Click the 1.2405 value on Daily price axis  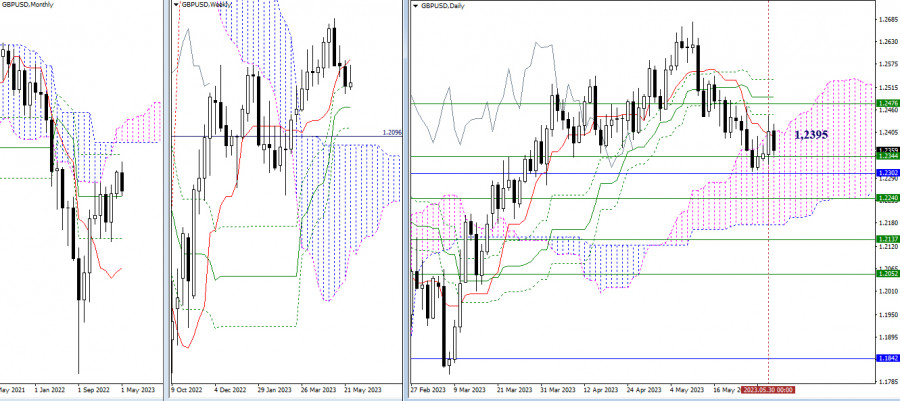(x=889, y=133)
